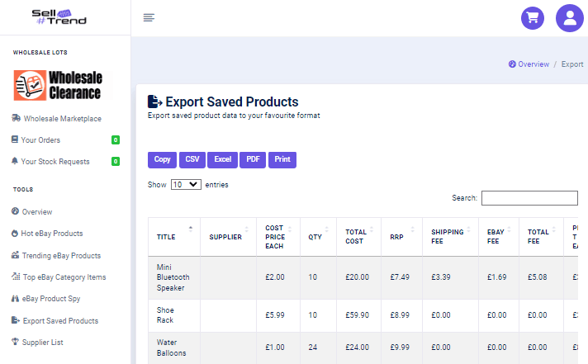Open the Wholesale Clearance banner image
This screenshot has width=588, height=364.
(59, 85)
